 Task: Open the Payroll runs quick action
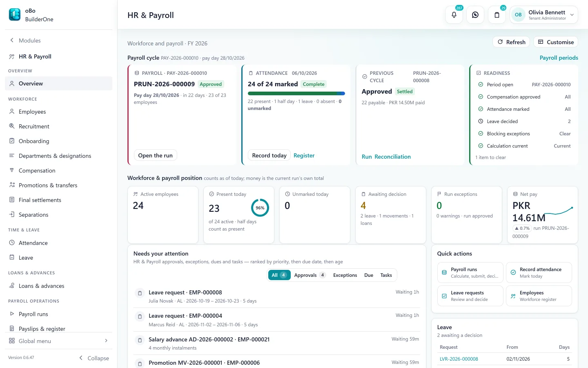[x=470, y=272]
